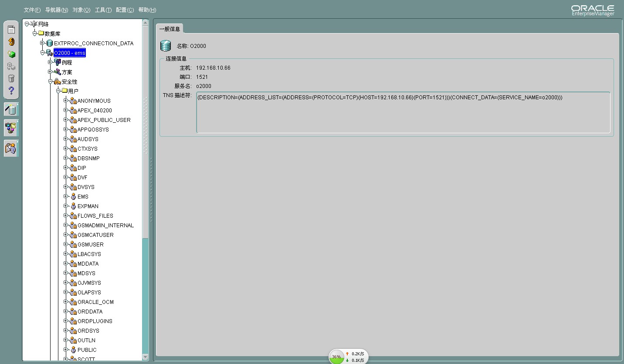The height and width of the screenshot is (364, 624).
Task: Expand the 方案 node
Action: (50, 72)
